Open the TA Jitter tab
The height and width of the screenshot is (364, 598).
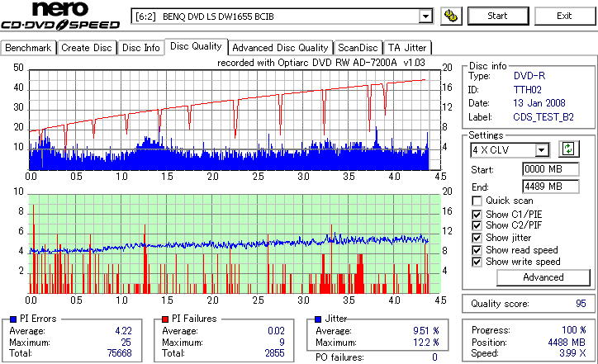click(407, 48)
